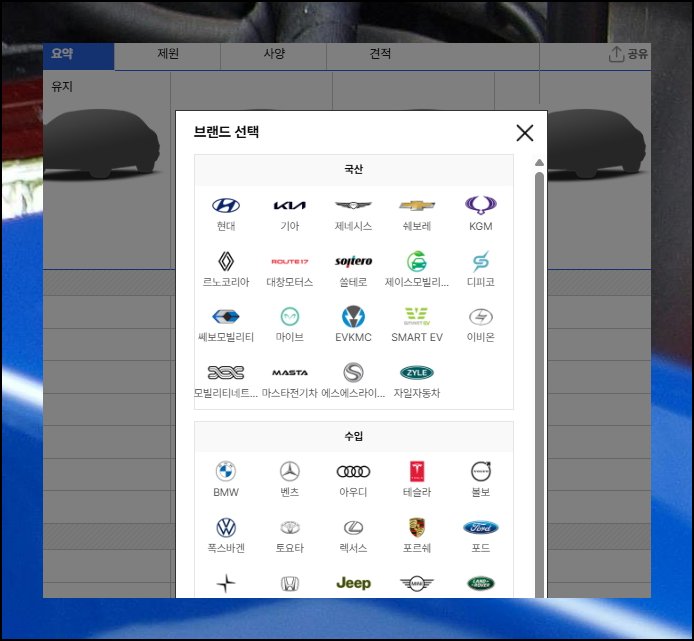Choose the Polestar star logo
The width and height of the screenshot is (694, 641).
coord(226,583)
